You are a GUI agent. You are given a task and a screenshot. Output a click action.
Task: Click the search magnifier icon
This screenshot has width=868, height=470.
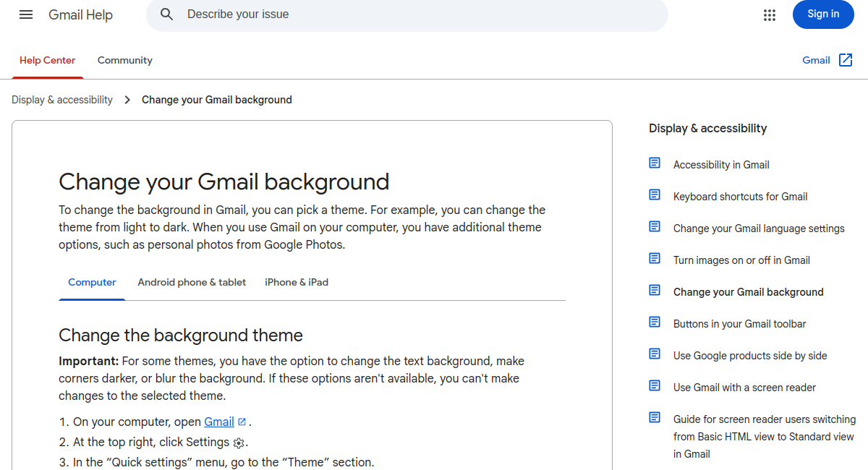click(x=167, y=14)
